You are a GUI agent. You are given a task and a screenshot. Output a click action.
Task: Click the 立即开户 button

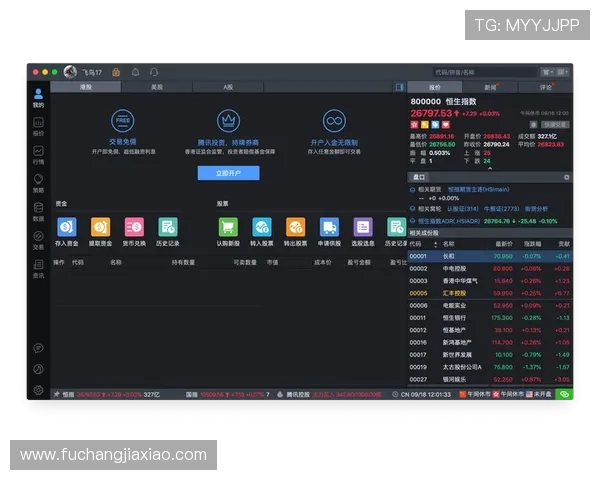228,173
